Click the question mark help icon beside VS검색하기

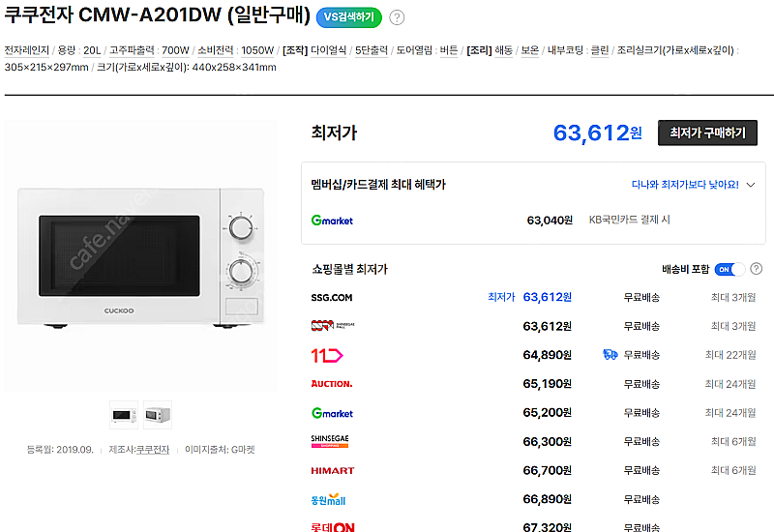398,17
